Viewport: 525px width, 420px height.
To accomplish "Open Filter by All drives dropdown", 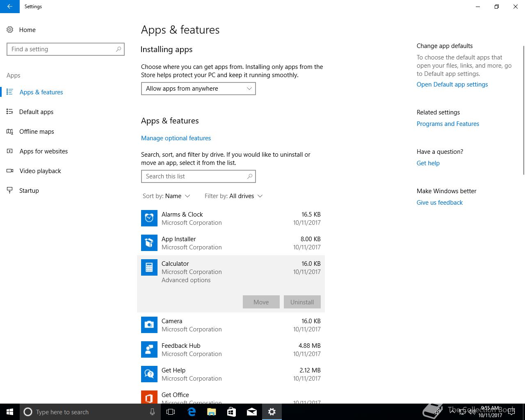I will (x=233, y=196).
